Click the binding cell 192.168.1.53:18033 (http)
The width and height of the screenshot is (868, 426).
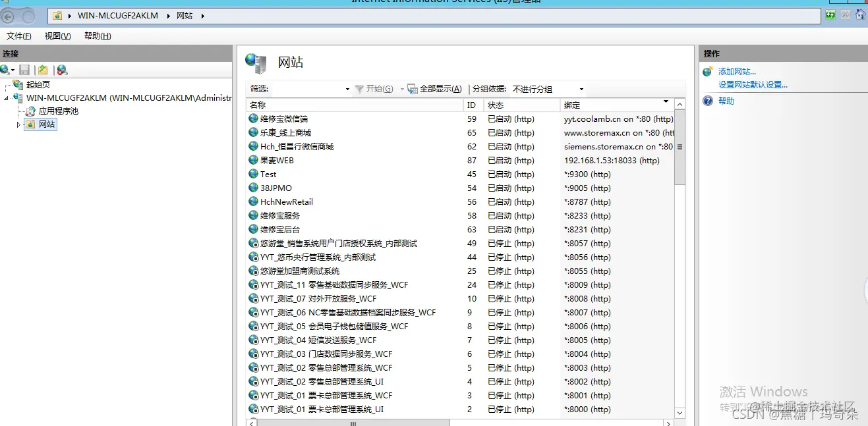point(612,160)
